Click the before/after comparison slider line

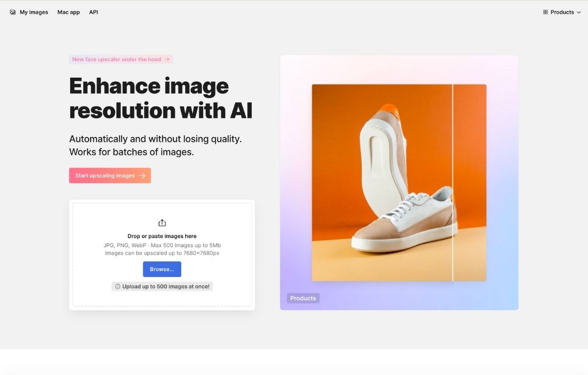453,183
